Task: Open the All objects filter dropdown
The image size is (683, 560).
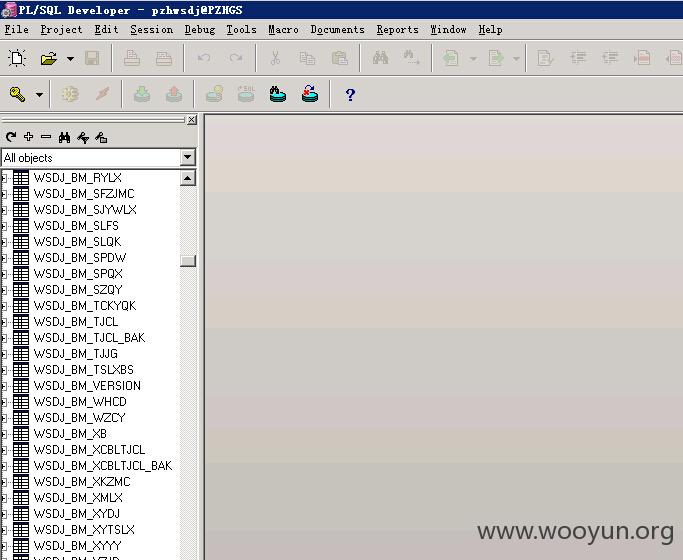Action: (x=188, y=157)
